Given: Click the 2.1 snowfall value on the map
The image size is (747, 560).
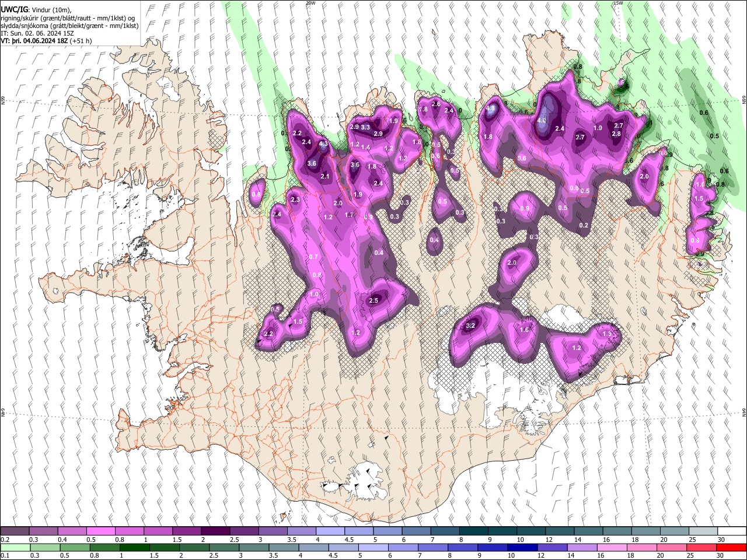Looking at the screenshot, I should [325, 176].
